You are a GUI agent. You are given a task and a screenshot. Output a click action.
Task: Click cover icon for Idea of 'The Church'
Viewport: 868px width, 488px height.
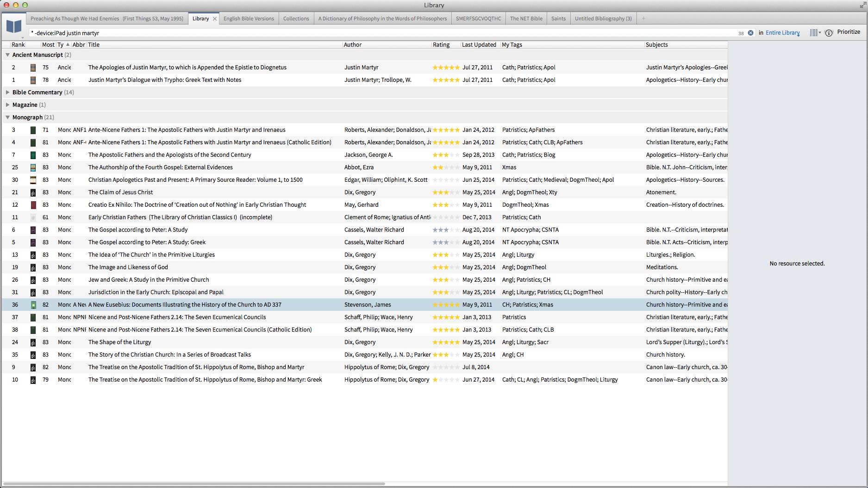33,255
